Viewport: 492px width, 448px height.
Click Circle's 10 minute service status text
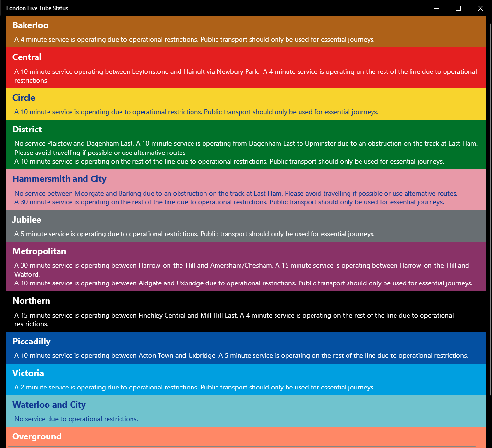196,112
